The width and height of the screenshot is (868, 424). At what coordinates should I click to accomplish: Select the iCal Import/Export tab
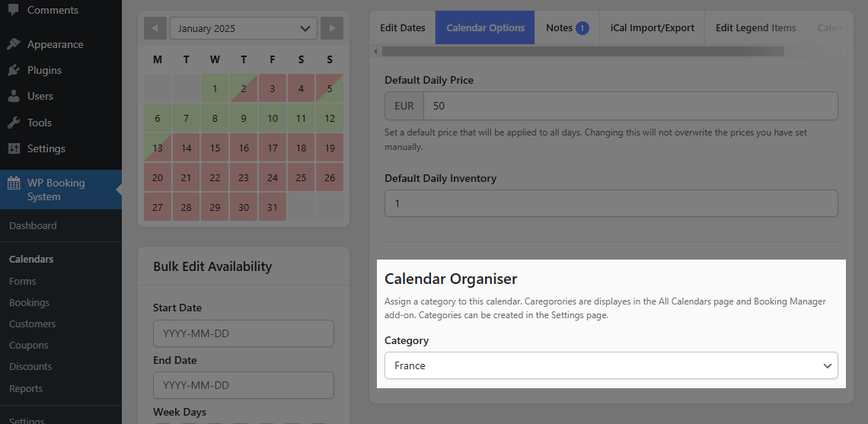point(652,27)
